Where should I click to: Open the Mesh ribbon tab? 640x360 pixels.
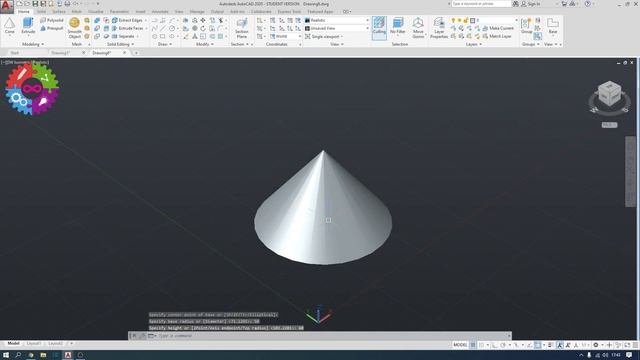77,11
